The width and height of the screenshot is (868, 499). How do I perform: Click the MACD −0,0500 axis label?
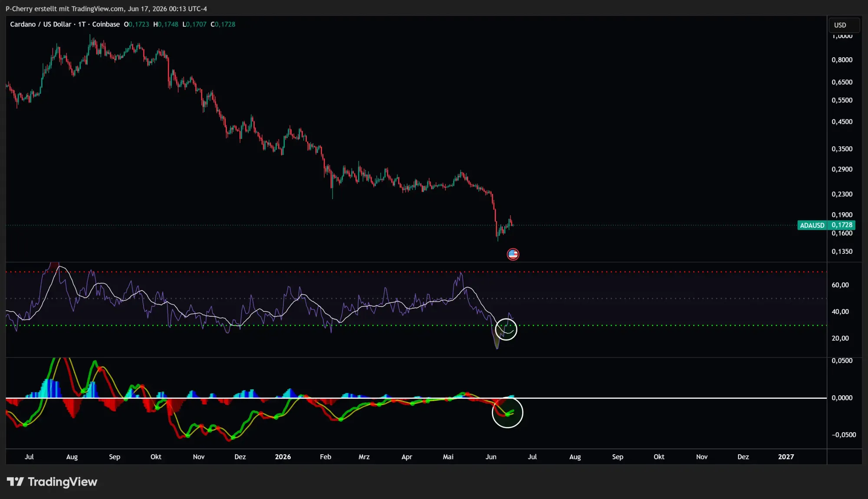(844, 435)
